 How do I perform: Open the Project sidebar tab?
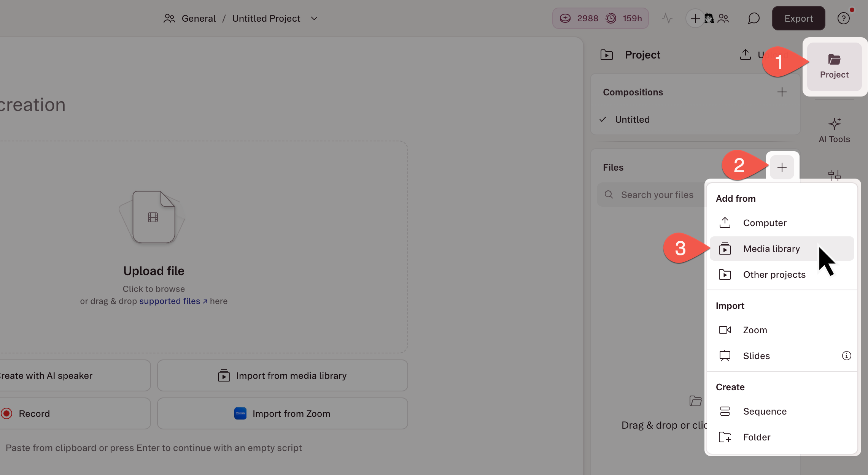click(834, 66)
